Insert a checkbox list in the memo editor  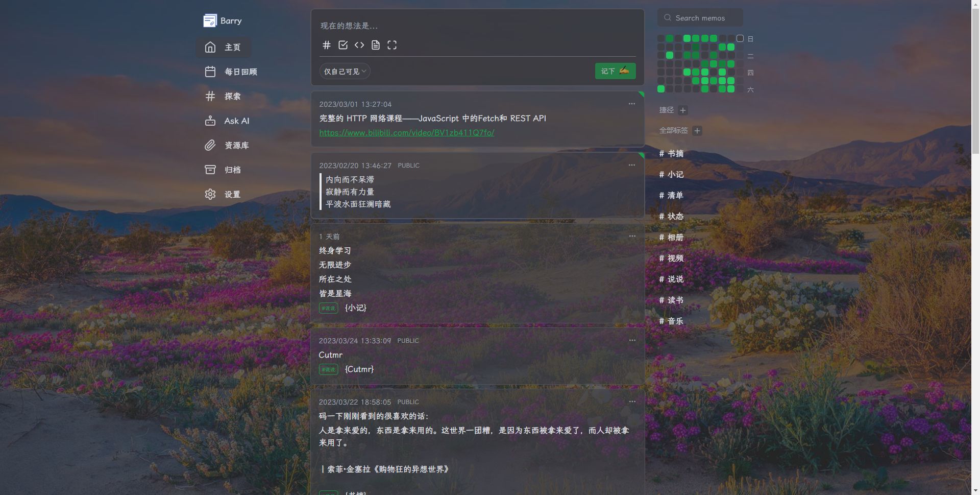coord(343,45)
